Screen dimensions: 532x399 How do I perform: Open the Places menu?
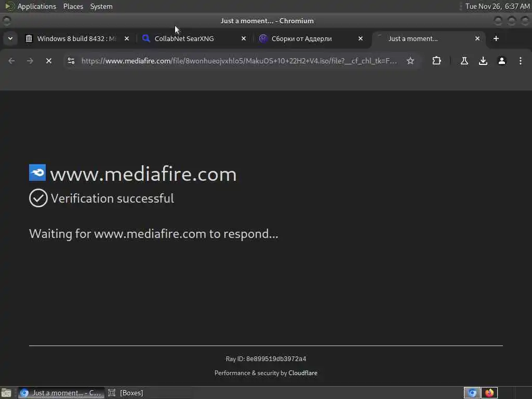pos(73,6)
